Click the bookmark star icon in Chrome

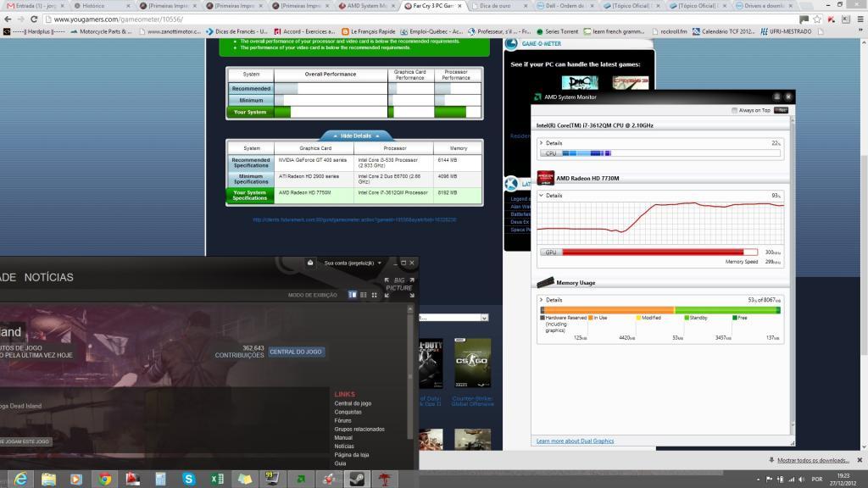click(817, 19)
